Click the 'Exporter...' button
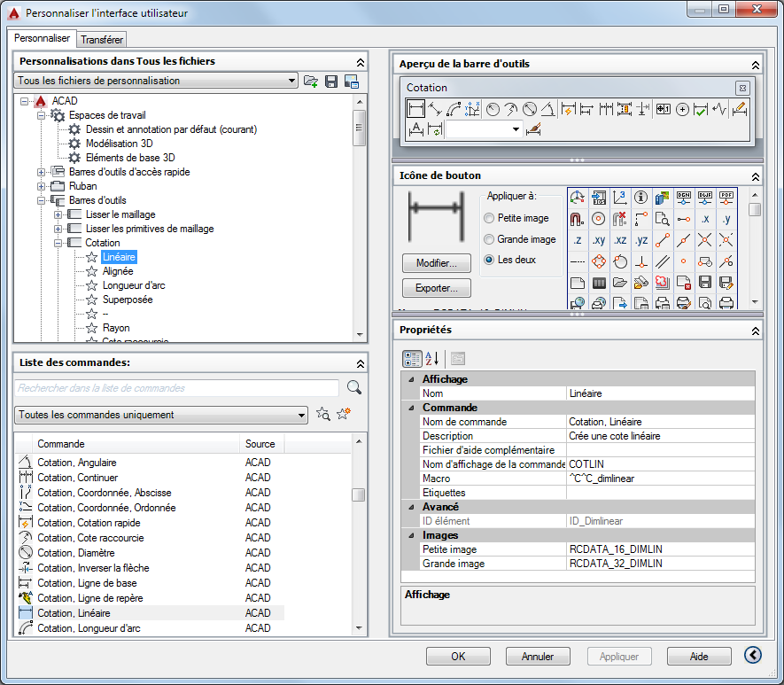784x685 pixels. pyautogui.click(x=437, y=288)
